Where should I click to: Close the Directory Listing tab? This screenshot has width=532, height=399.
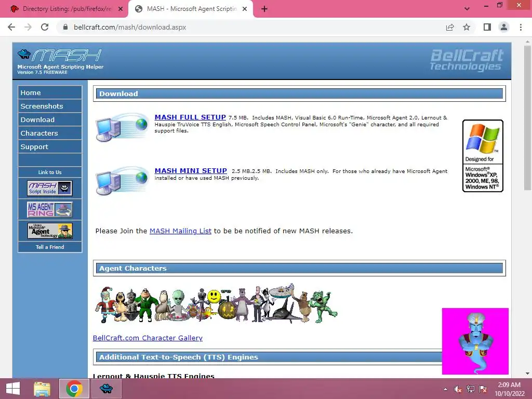pyautogui.click(x=121, y=9)
